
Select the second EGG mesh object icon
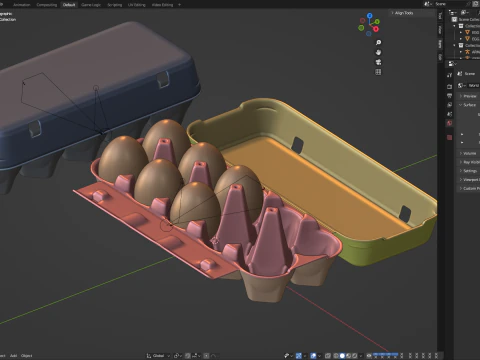[x=468, y=39]
